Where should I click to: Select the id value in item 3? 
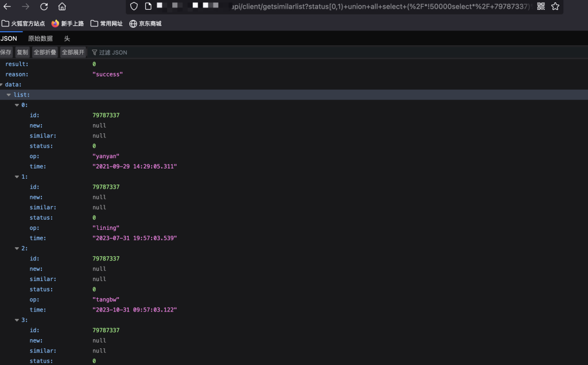point(106,331)
